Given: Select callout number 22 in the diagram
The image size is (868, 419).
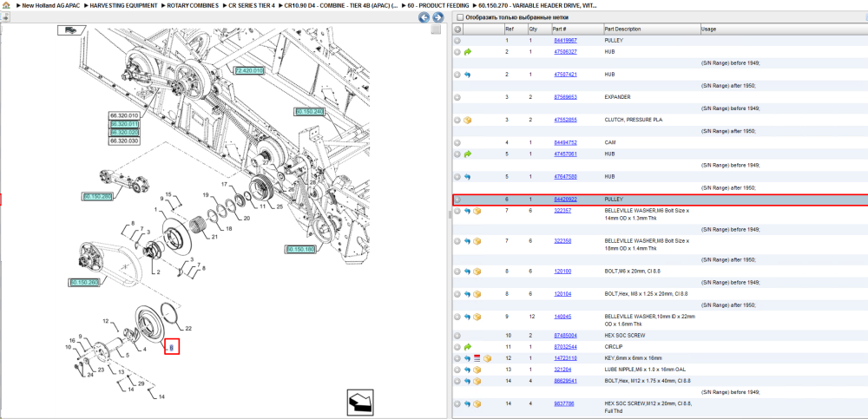Looking at the screenshot, I should pyautogui.click(x=188, y=329).
